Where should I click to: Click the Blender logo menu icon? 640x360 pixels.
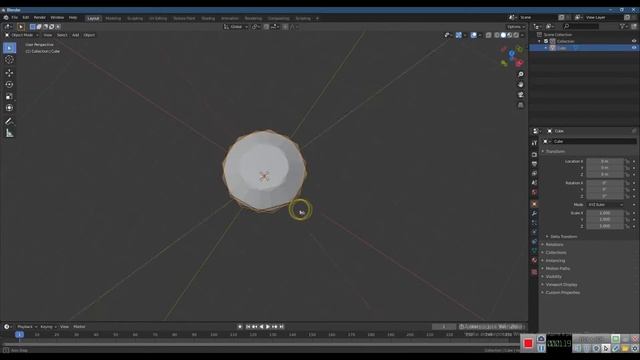[x=6, y=18]
